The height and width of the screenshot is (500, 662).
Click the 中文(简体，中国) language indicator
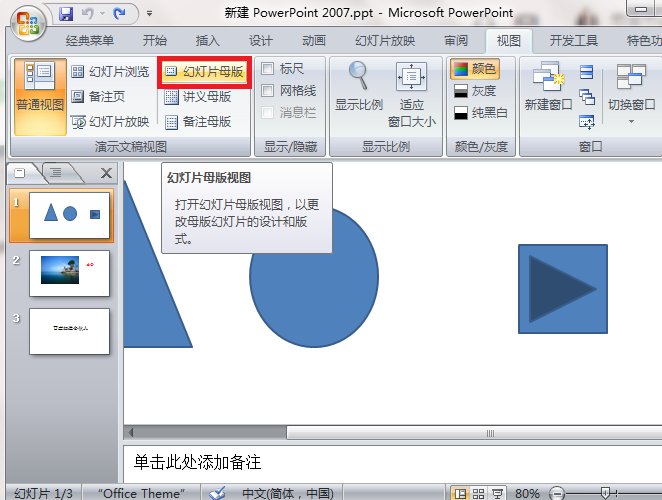point(288,493)
